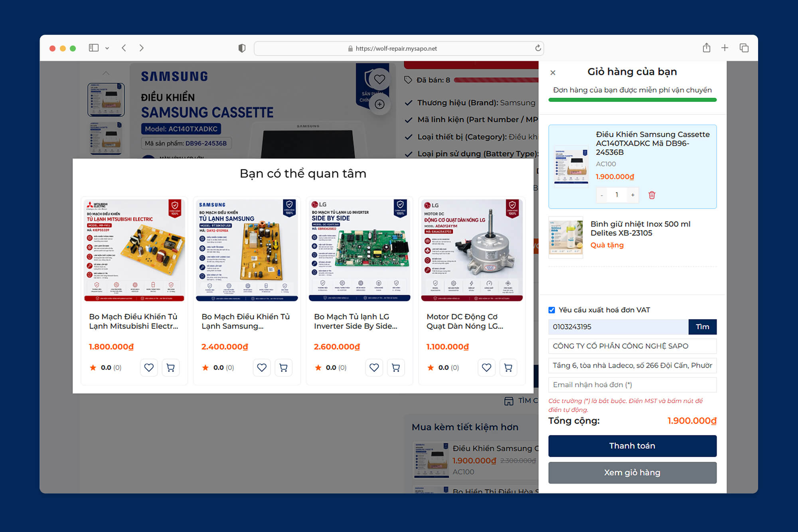The image size is (798, 532).
Task: Reload the page with the refresh icon
Action: (538, 48)
